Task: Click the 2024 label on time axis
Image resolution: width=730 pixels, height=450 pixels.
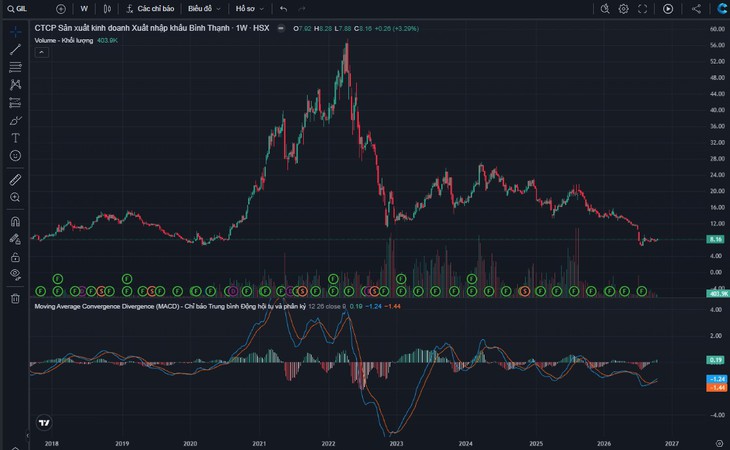Action: tap(465, 443)
